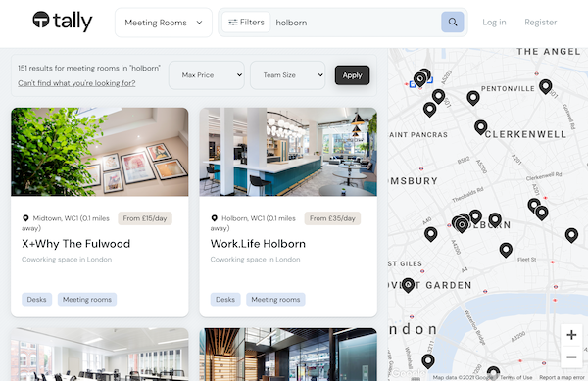Open the Filters button
The height and width of the screenshot is (381, 588).
pyautogui.click(x=246, y=23)
